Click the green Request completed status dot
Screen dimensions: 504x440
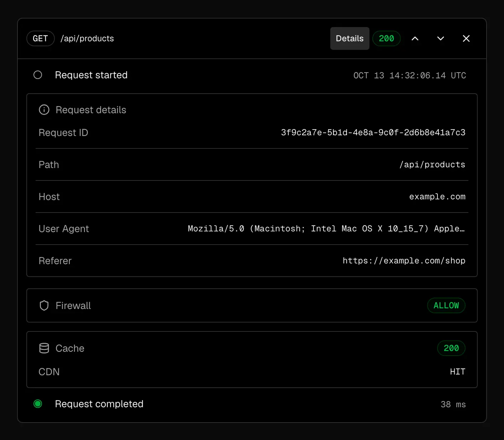tap(38, 404)
